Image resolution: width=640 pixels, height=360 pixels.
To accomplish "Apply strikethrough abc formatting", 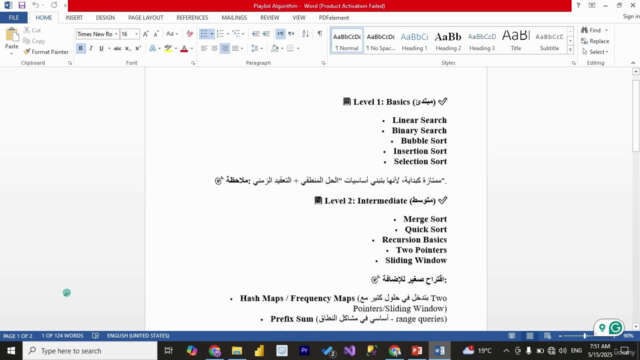I will click(117, 48).
